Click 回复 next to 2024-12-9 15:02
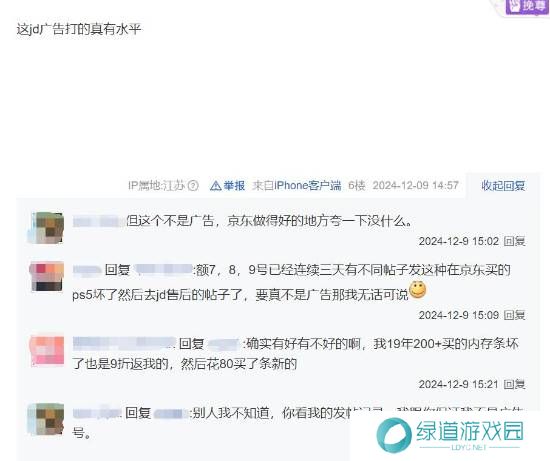The height and width of the screenshot is (461, 550). click(514, 241)
